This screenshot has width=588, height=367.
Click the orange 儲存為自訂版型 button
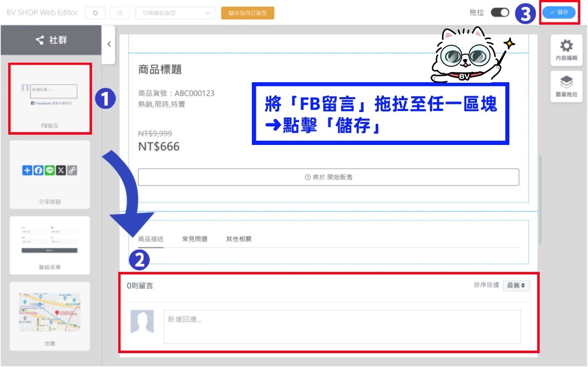click(x=248, y=13)
